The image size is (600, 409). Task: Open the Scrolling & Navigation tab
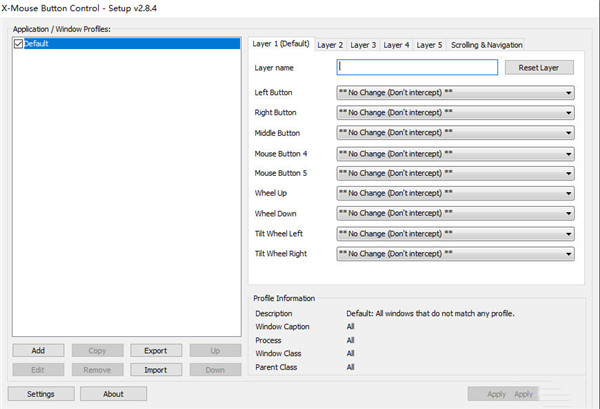(485, 45)
